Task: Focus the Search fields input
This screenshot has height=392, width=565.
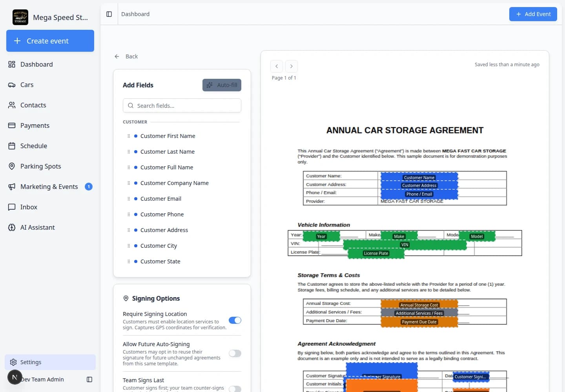Action: [182, 105]
